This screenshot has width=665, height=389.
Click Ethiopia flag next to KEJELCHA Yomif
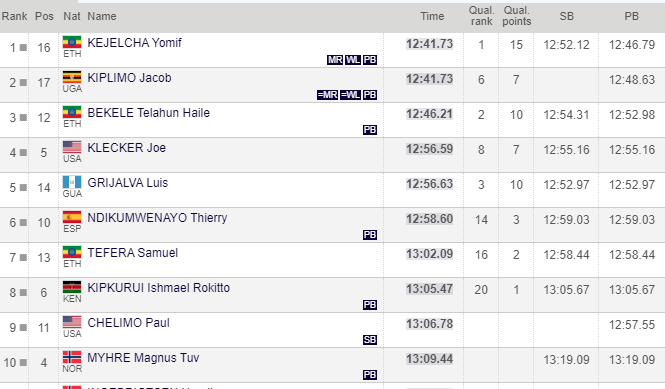click(x=72, y=42)
